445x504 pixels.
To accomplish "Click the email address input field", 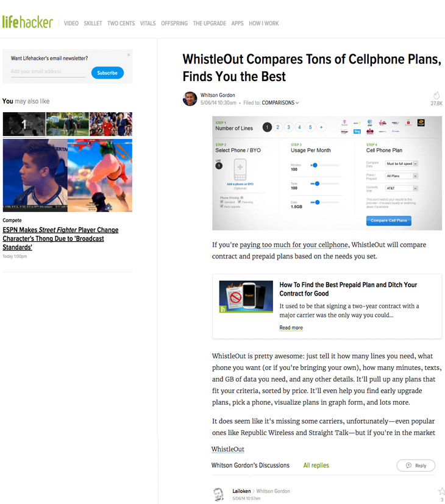I will point(48,71).
